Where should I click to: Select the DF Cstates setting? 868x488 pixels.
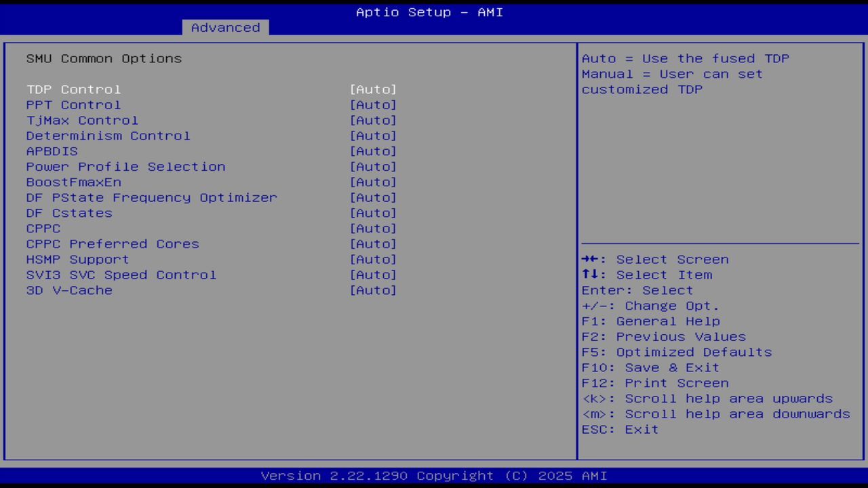tap(69, 213)
